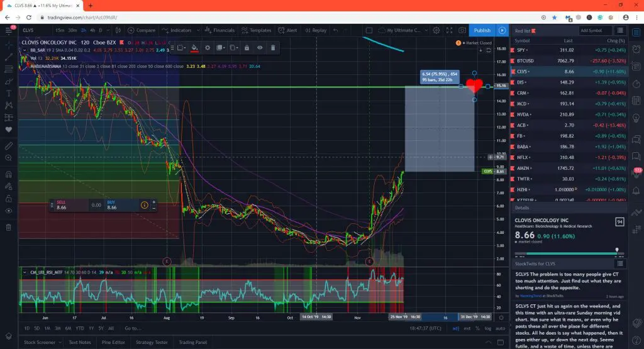The image size is (644, 349).
Task: Select the crosshair cursor tool in left sidebar
Action: coord(9,45)
